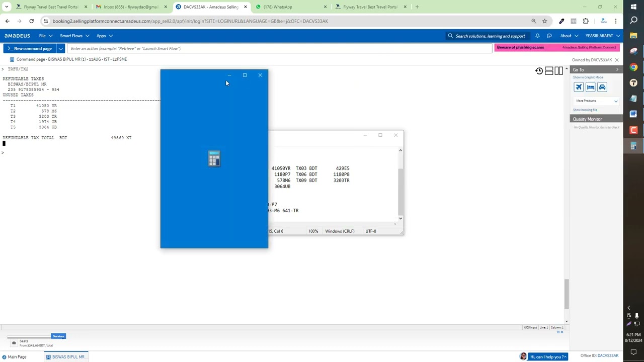Split command page view vertically

(x=559, y=71)
